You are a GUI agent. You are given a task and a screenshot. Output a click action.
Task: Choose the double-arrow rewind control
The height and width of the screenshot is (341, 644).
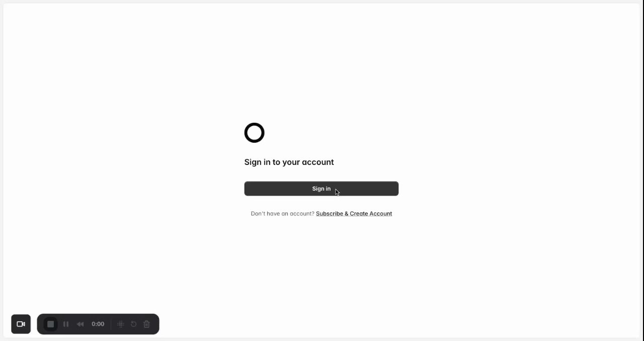tap(80, 324)
